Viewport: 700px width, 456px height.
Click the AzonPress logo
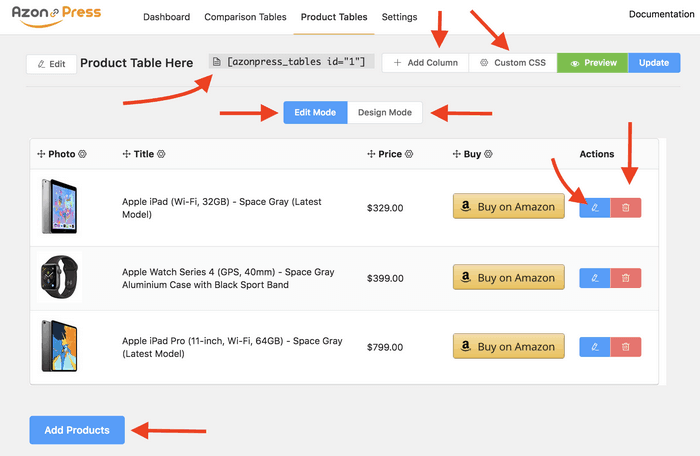point(56,17)
